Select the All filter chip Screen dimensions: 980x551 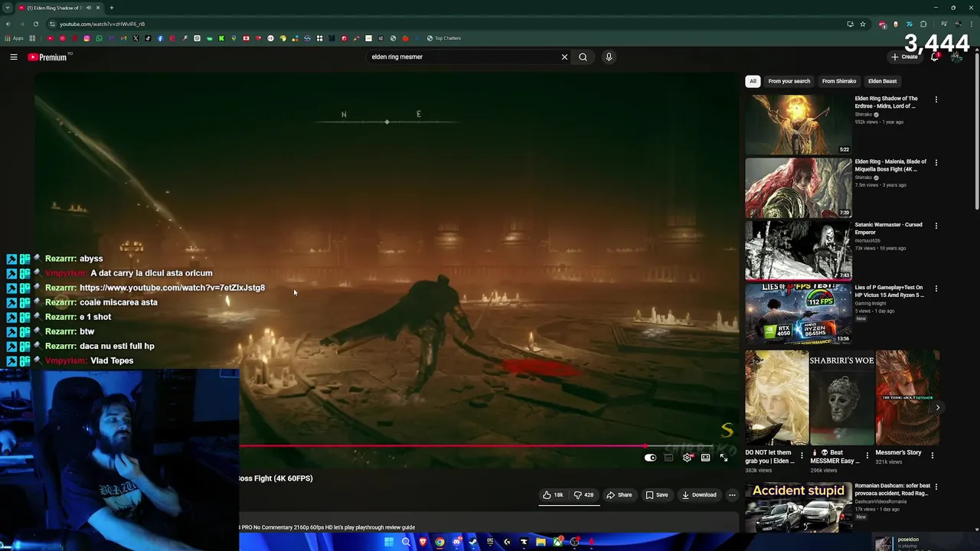(753, 81)
